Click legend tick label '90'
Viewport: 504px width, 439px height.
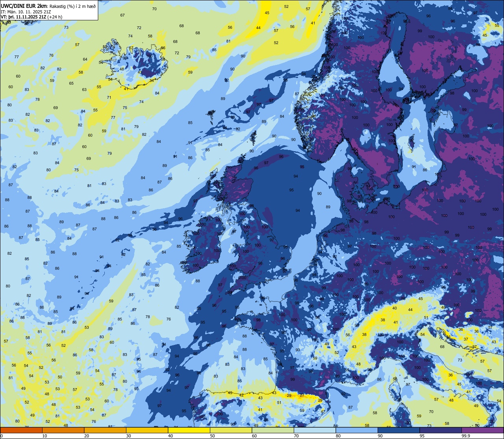(x=380, y=436)
